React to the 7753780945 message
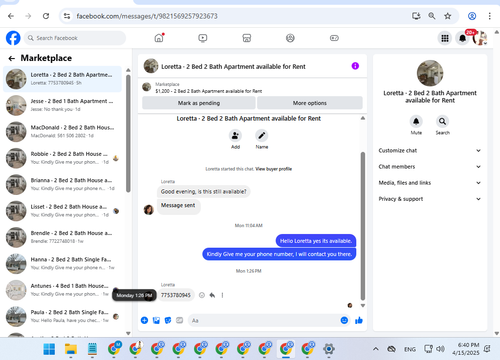500x360 pixels. tap(202, 295)
